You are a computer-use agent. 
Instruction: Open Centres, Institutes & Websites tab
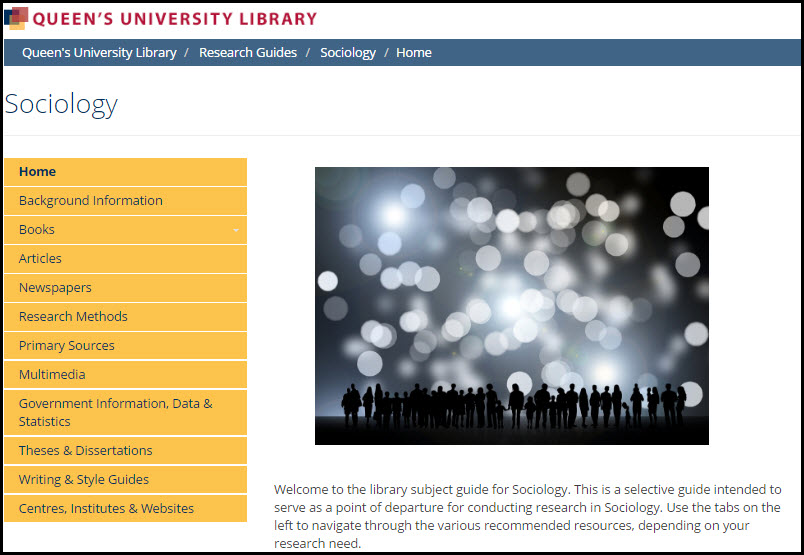tap(126, 508)
